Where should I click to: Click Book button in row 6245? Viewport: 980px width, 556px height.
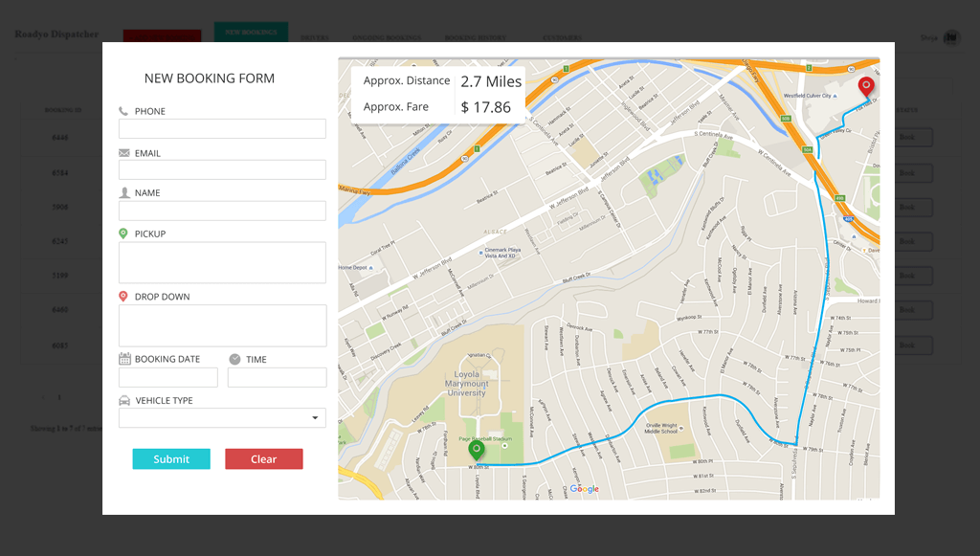click(x=913, y=242)
